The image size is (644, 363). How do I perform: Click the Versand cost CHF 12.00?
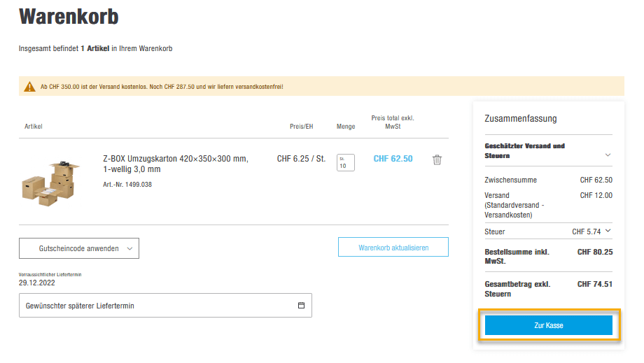[596, 195]
